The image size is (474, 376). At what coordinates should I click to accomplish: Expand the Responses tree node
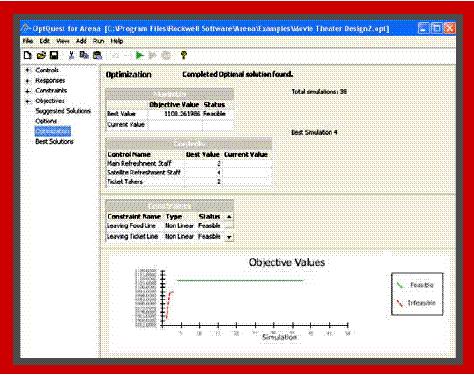point(28,81)
